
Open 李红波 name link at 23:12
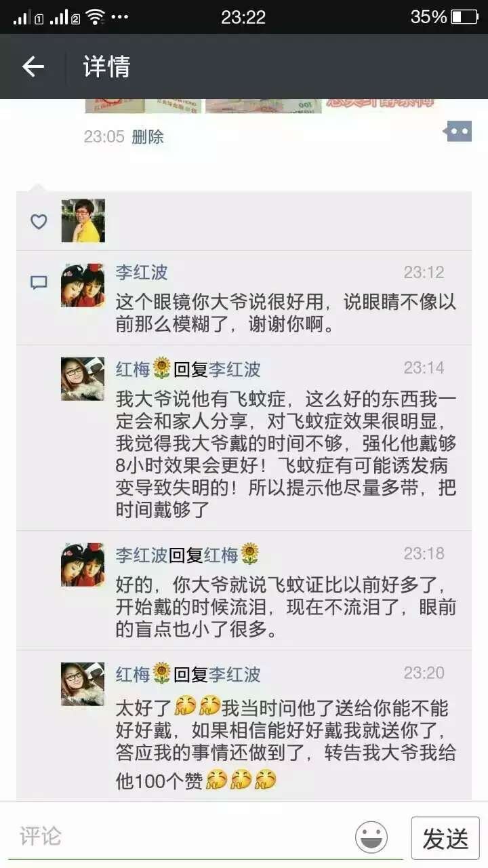pos(142,273)
